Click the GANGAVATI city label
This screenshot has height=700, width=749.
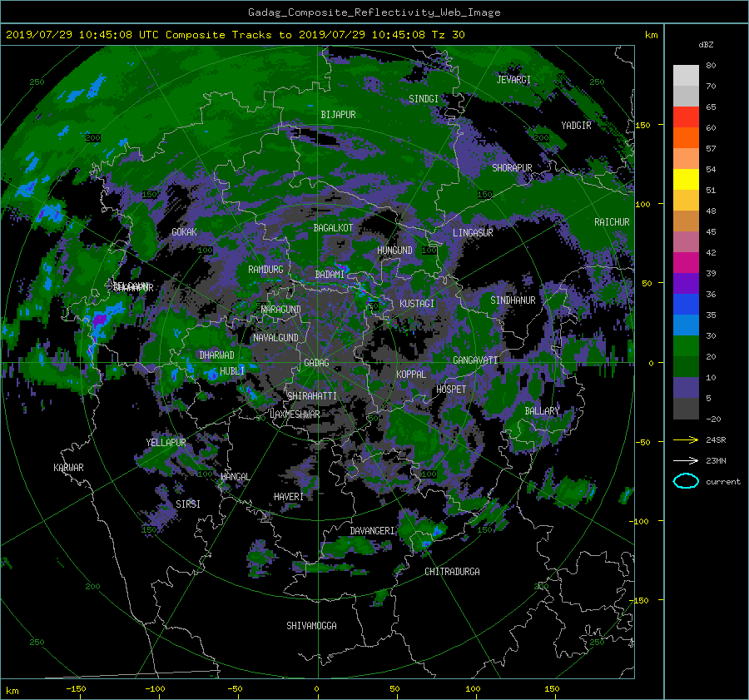475,360
